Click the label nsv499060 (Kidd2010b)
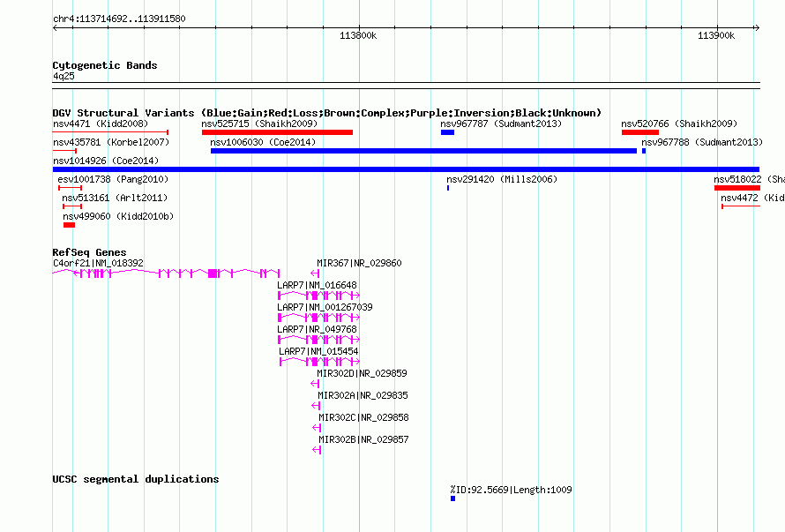The height and width of the screenshot is (532, 785). coord(118,216)
